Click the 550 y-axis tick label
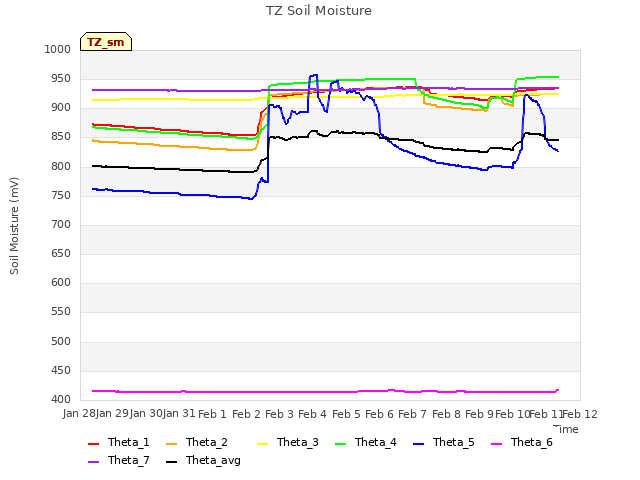Image resolution: width=640 pixels, height=480 pixels. (61, 311)
